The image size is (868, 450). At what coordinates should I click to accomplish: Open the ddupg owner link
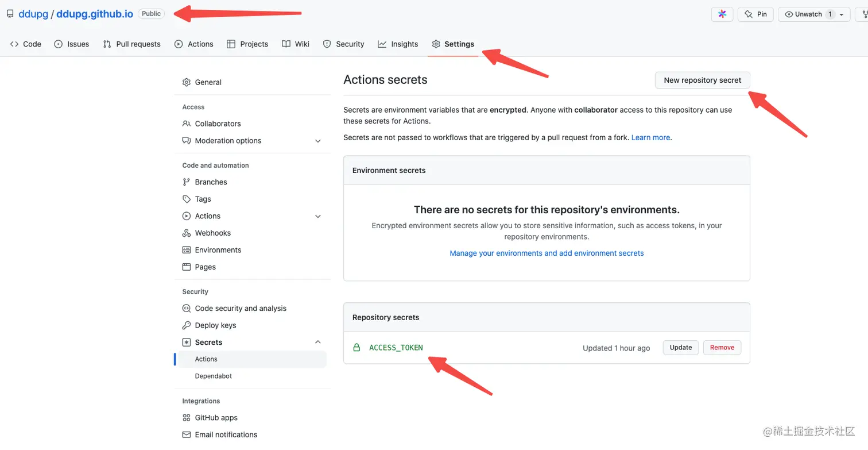tap(33, 14)
